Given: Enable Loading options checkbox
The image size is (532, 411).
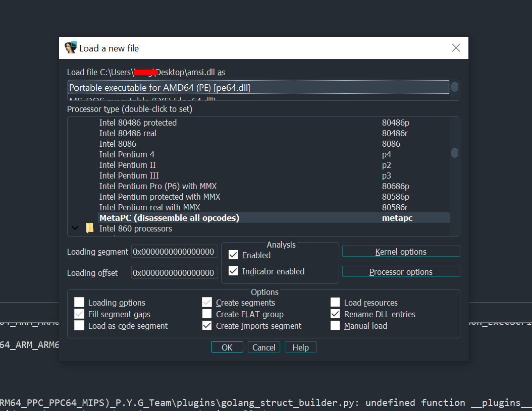Looking at the screenshot, I should [79, 302].
